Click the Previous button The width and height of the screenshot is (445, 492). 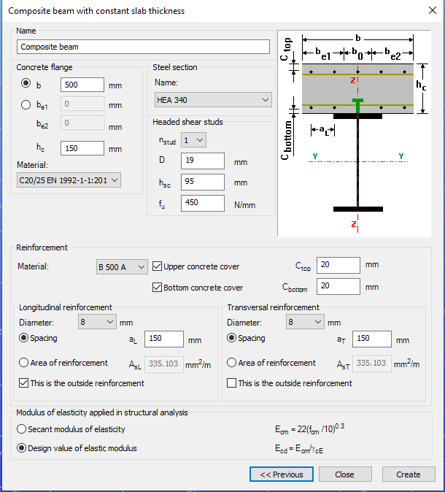tap(281, 474)
